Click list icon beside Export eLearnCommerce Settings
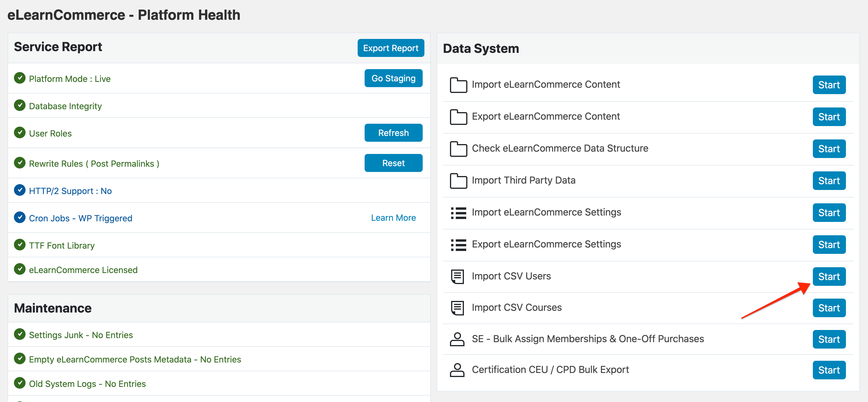The image size is (868, 402). point(458,245)
